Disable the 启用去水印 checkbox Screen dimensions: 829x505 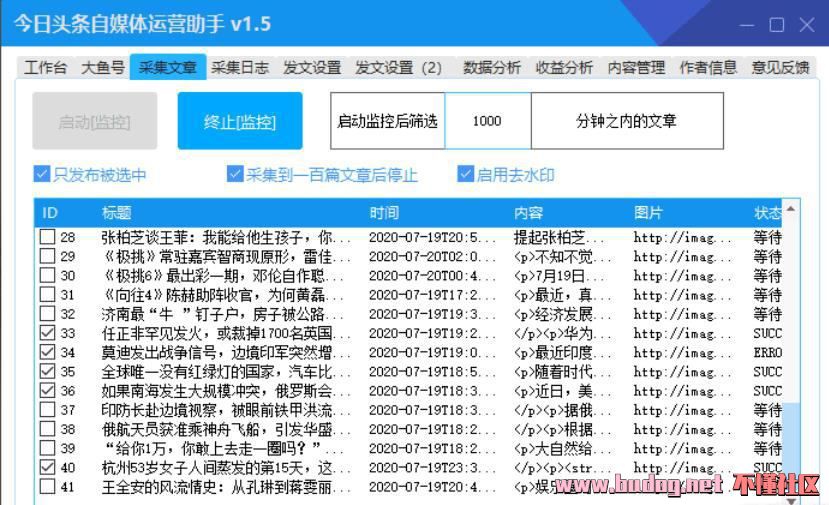(x=465, y=174)
